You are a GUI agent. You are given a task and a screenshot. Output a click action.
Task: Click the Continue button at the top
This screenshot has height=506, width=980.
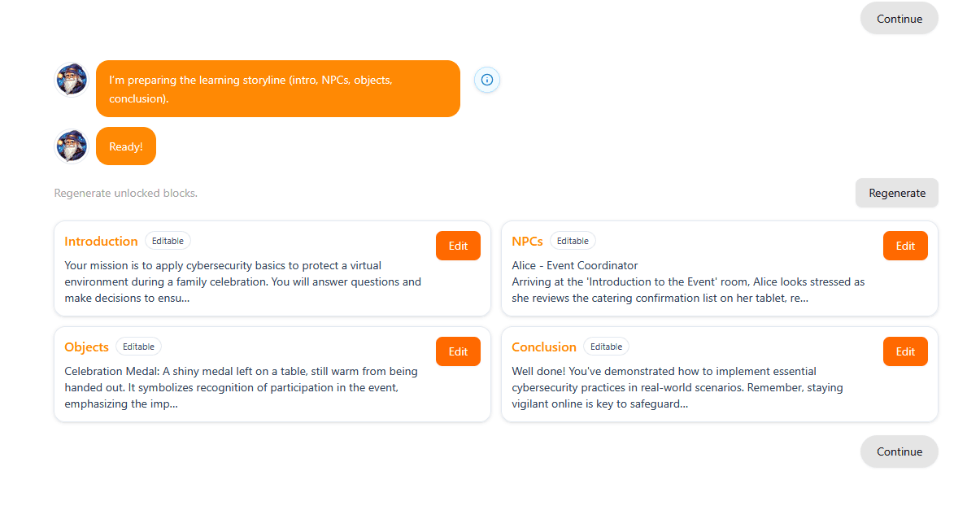click(x=899, y=19)
